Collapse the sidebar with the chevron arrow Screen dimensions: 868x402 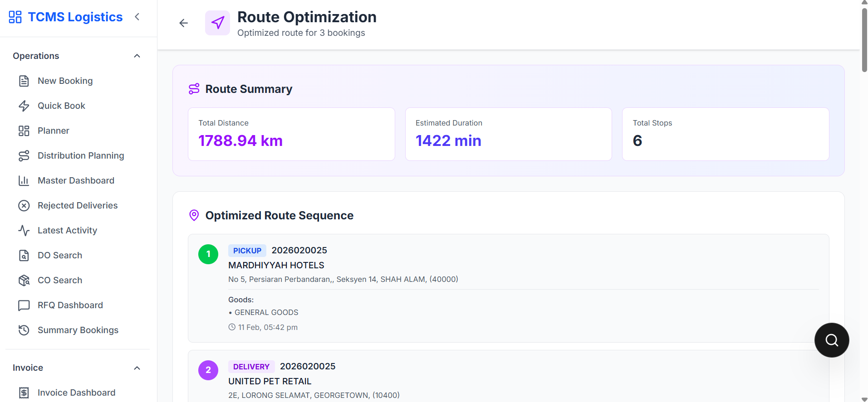pos(137,17)
